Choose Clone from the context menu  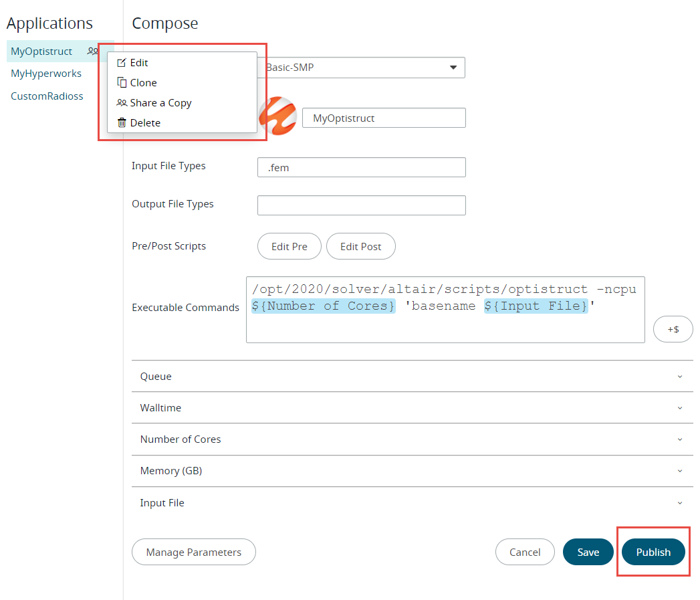coord(182,83)
